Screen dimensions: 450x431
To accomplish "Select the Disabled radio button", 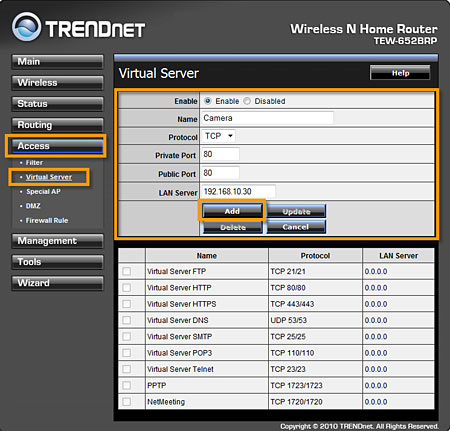I will (x=247, y=101).
